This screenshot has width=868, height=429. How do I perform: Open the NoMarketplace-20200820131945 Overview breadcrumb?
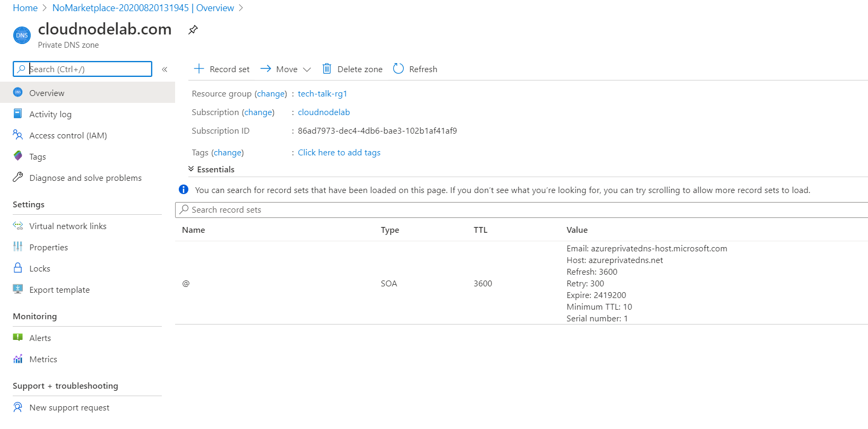(x=143, y=8)
